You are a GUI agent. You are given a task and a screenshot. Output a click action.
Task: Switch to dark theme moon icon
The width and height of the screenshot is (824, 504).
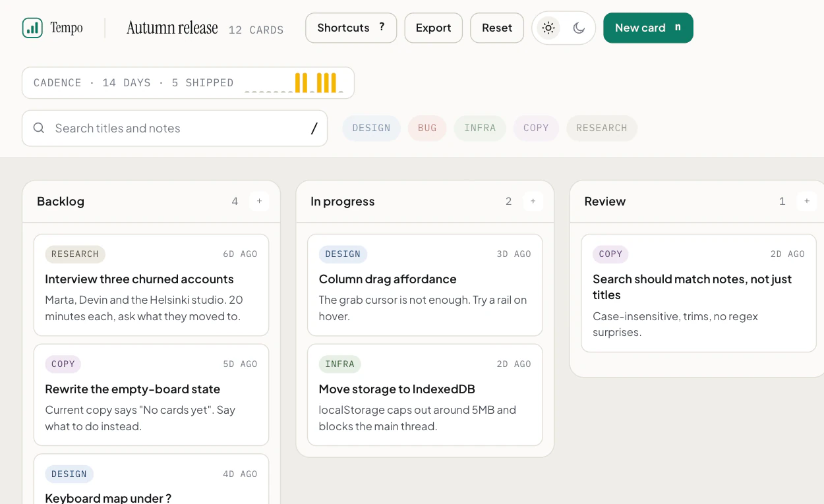[x=579, y=28]
